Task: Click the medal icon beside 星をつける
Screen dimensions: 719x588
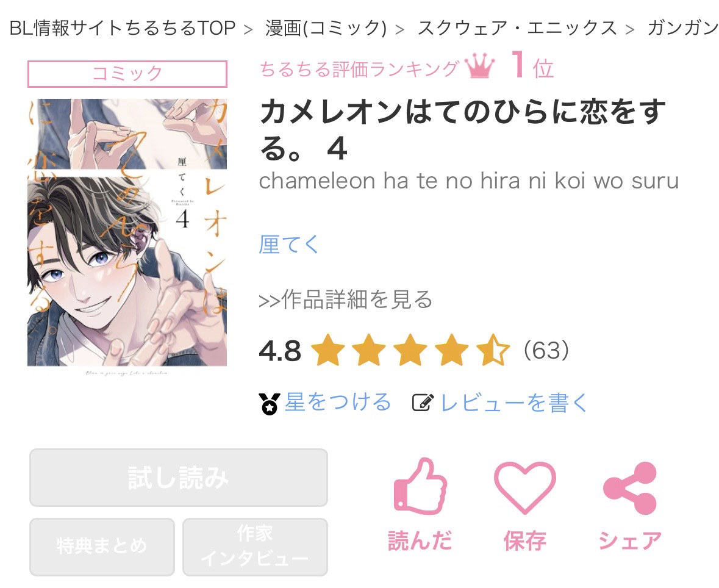Action: point(269,404)
